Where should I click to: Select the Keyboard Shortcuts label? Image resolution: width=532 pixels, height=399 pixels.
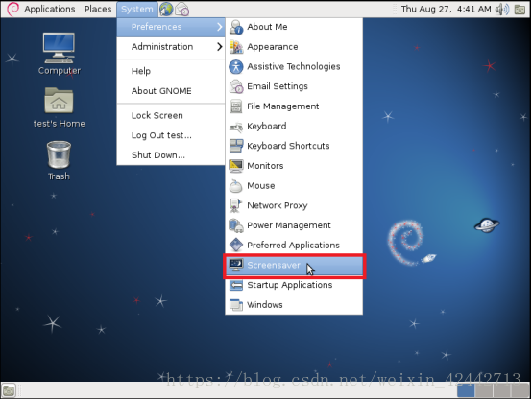[x=288, y=146]
